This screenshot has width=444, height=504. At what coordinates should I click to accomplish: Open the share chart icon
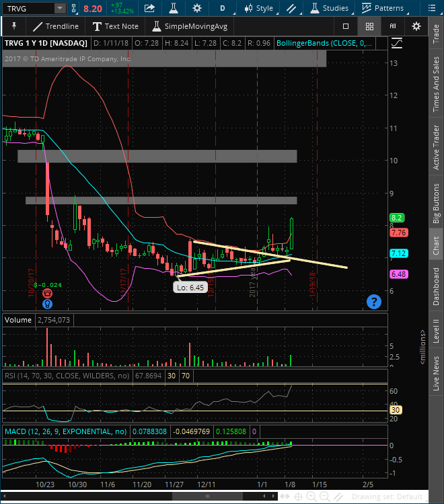[149, 8]
